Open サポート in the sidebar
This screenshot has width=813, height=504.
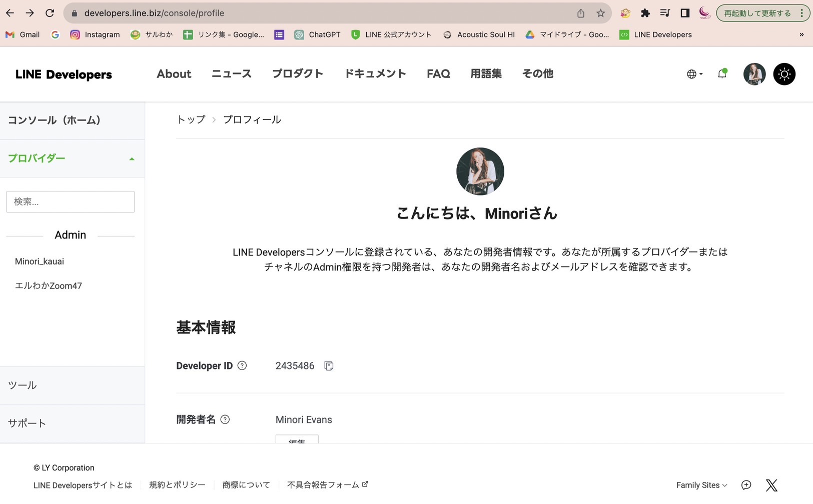72,423
